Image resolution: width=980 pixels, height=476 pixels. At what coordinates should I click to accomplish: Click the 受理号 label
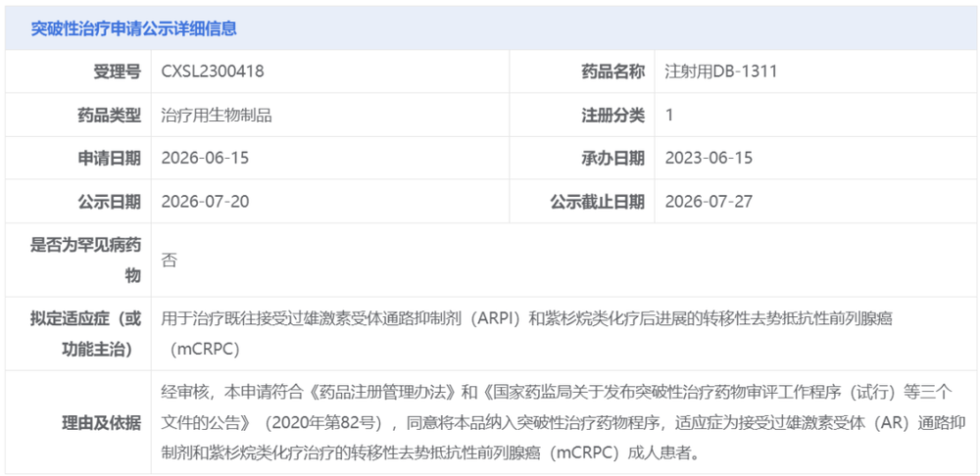click(117, 71)
